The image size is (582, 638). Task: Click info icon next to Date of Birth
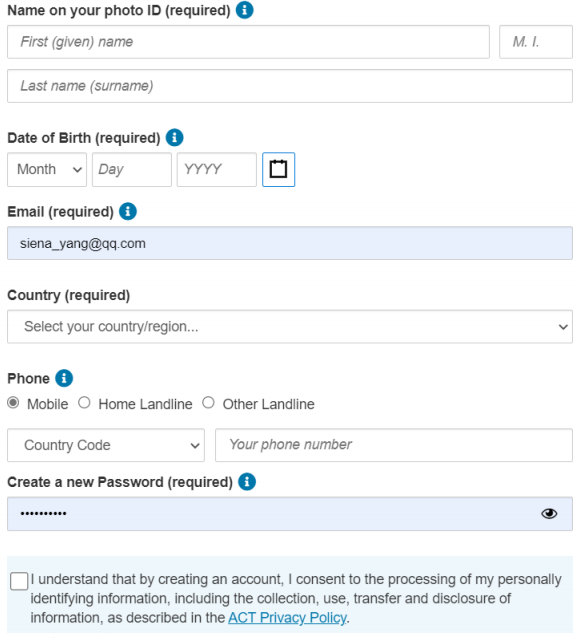(x=175, y=138)
